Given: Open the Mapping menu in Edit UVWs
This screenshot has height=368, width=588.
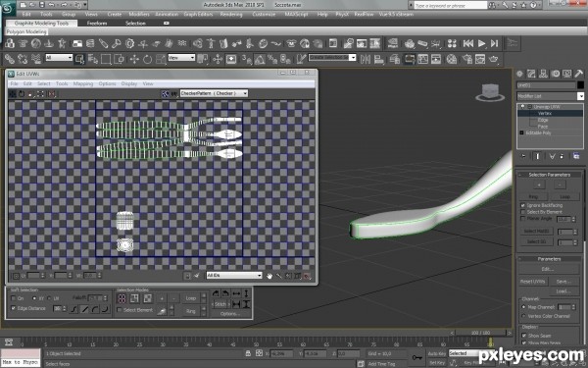Looking at the screenshot, I should pyautogui.click(x=83, y=83).
